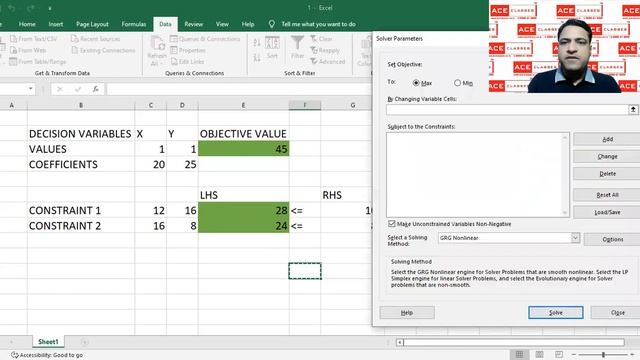Screen dimensions: 640x360
Task: Click Tell me what you want search
Action: click(318, 24)
